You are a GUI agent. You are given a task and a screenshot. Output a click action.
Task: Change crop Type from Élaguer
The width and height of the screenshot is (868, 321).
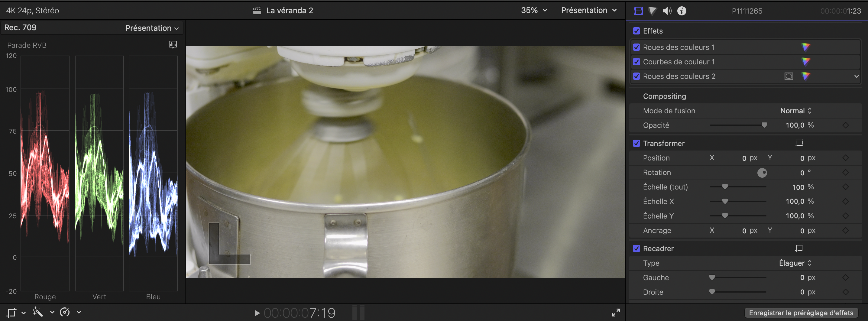(795, 263)
